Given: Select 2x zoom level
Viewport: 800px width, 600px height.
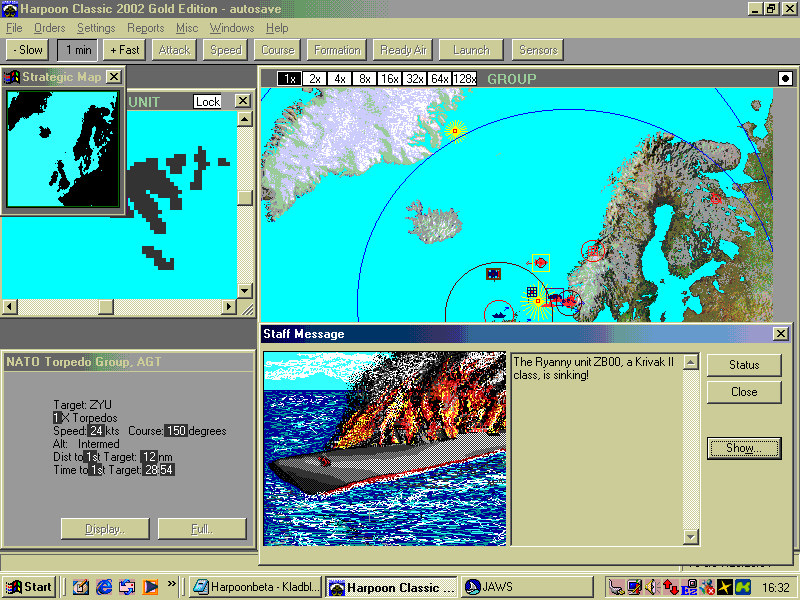Looking at the screenshot, I should point(314,79).
